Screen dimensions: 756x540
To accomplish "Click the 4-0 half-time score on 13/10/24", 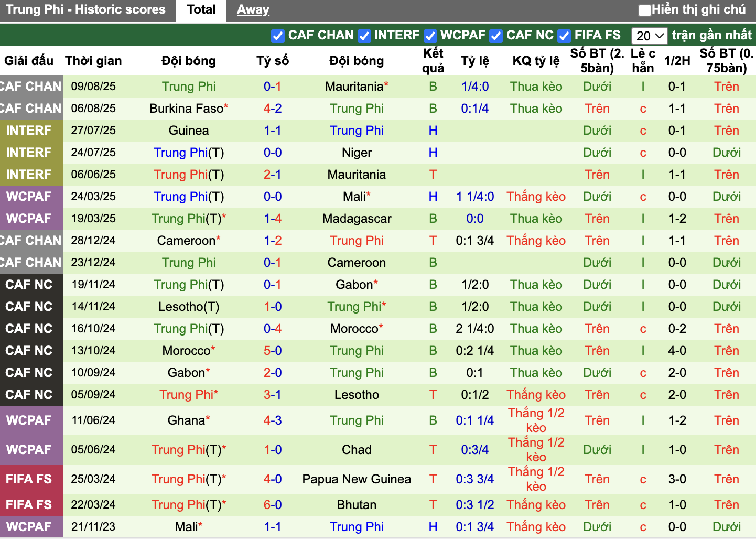I will 677,351.
